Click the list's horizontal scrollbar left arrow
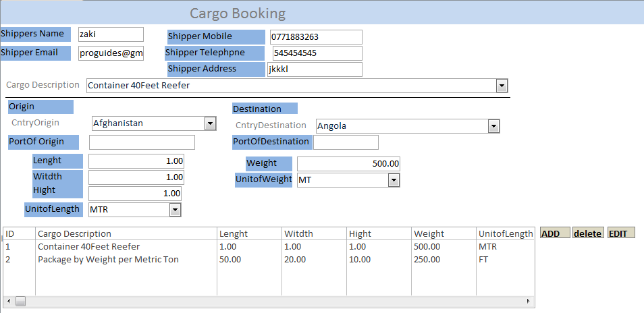The width and height of the screenshot is (644, 313). point(9,301)
